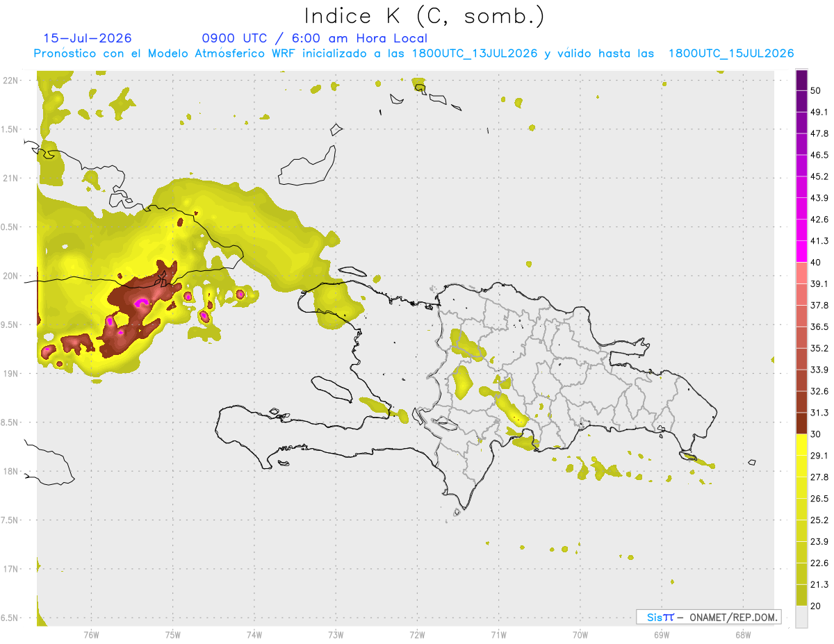Click the gray below-20 colorbar segment
This screenshot has width=834, height=644.
tap(801, 617)
